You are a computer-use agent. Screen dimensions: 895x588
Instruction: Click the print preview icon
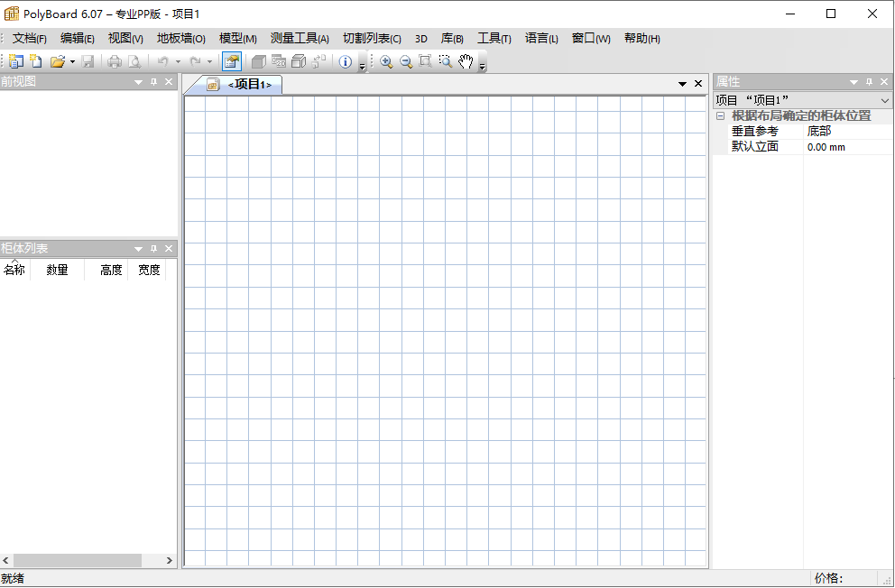tap(134, 61)
